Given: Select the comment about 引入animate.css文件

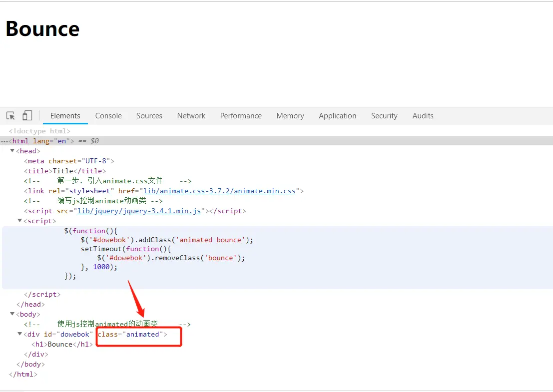Looking at the screenshot, I should [107, 181].
